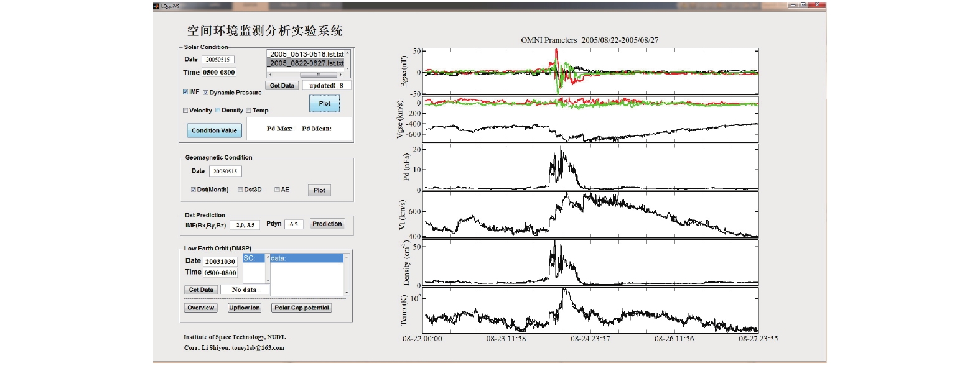
Task: Click the Get Data button under Solar Condition
Action: pos(282,86)
